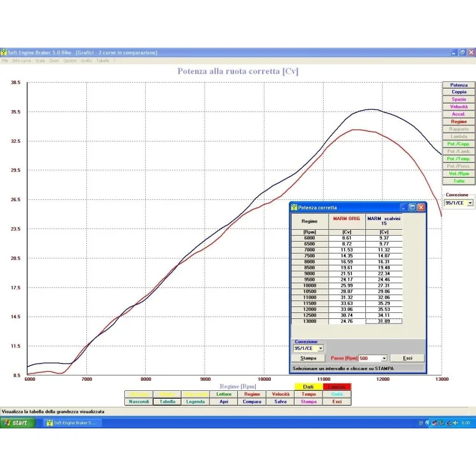Click the Compara button
The width and height of the screenshot is (476, 476).
point(252,401)
